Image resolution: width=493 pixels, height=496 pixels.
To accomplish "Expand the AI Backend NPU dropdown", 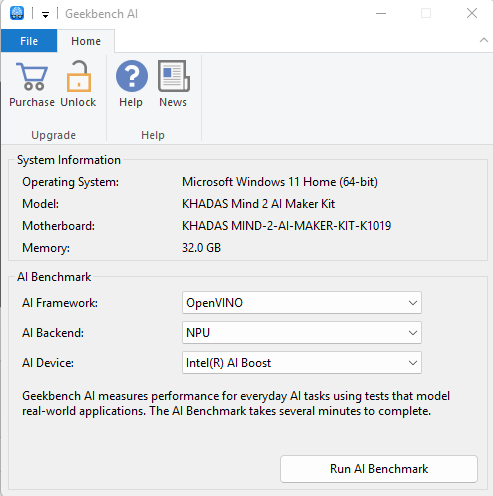I will pos(302,333).
